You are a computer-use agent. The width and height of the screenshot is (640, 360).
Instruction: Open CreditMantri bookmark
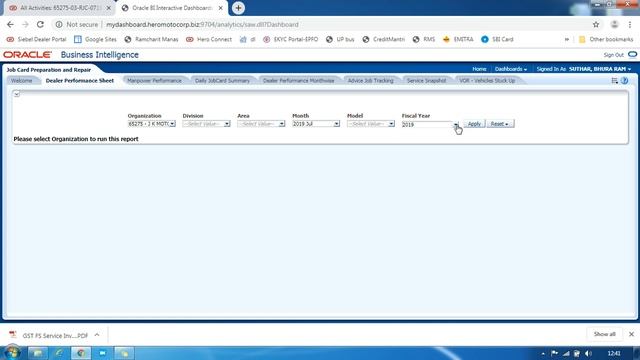[x=384, y=39]
